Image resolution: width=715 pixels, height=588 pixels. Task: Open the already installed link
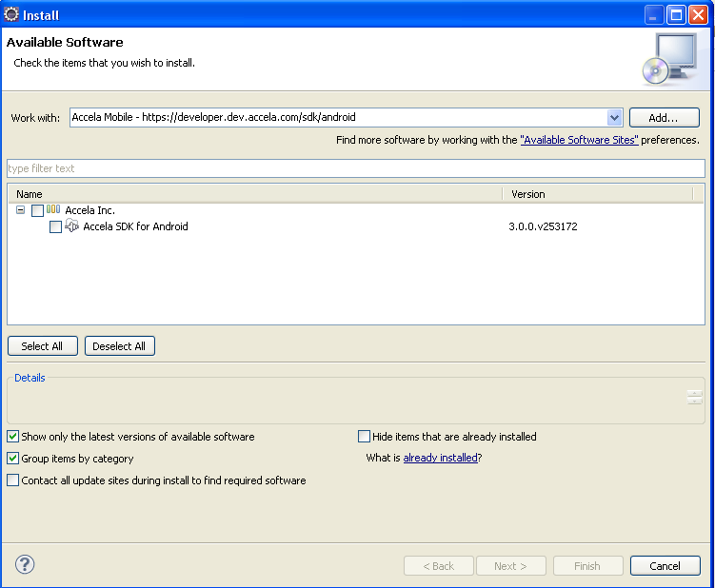440,458
